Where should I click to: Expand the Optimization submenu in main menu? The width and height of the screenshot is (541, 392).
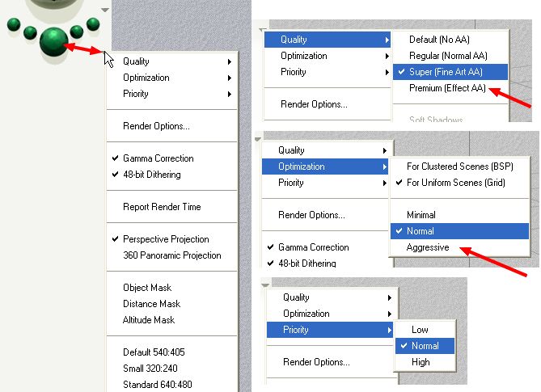tap(171, 78)
